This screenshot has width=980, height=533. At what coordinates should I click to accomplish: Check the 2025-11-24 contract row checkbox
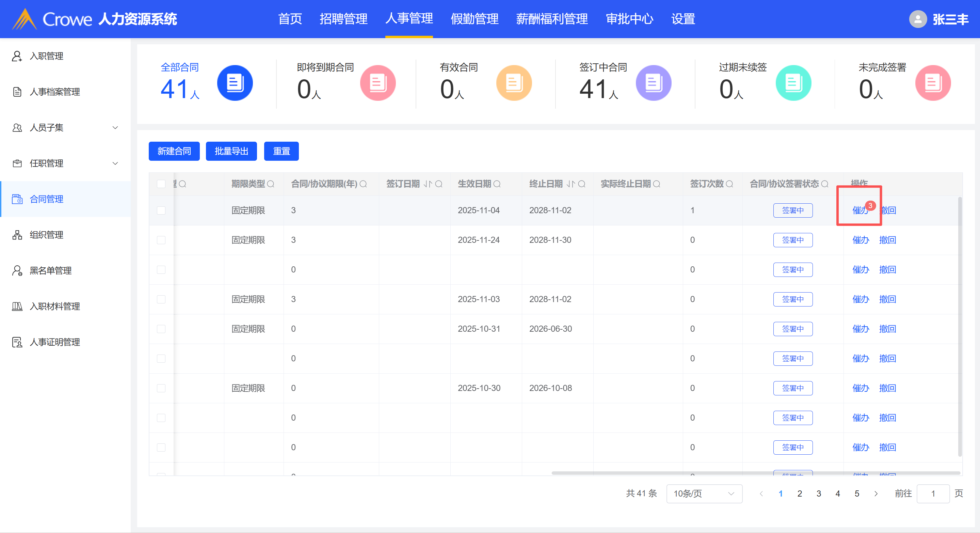click(x=161, y=240)
